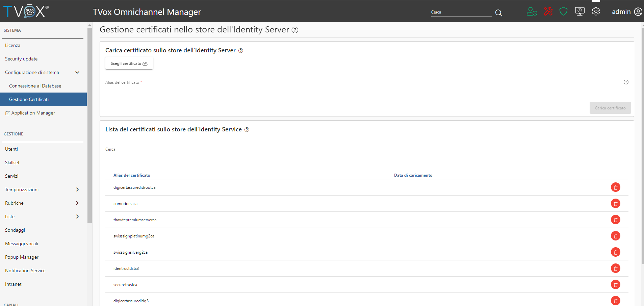Open the green user status icon

pyautogui.click(x=532, y=11)
